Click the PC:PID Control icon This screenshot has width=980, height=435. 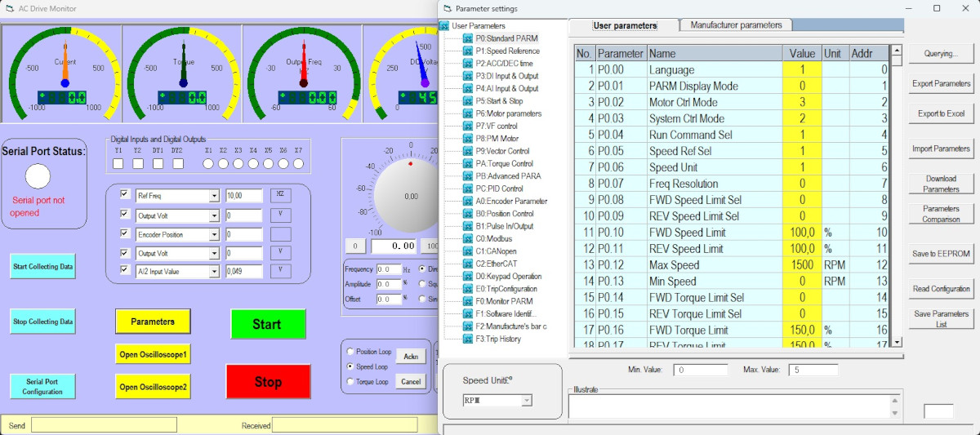point(468,189)
